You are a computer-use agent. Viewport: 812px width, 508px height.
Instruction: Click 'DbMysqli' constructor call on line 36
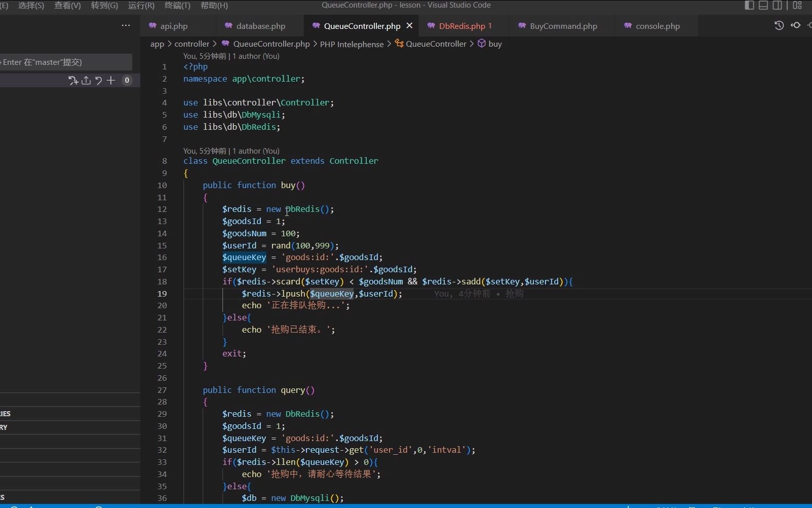point(310,498)
